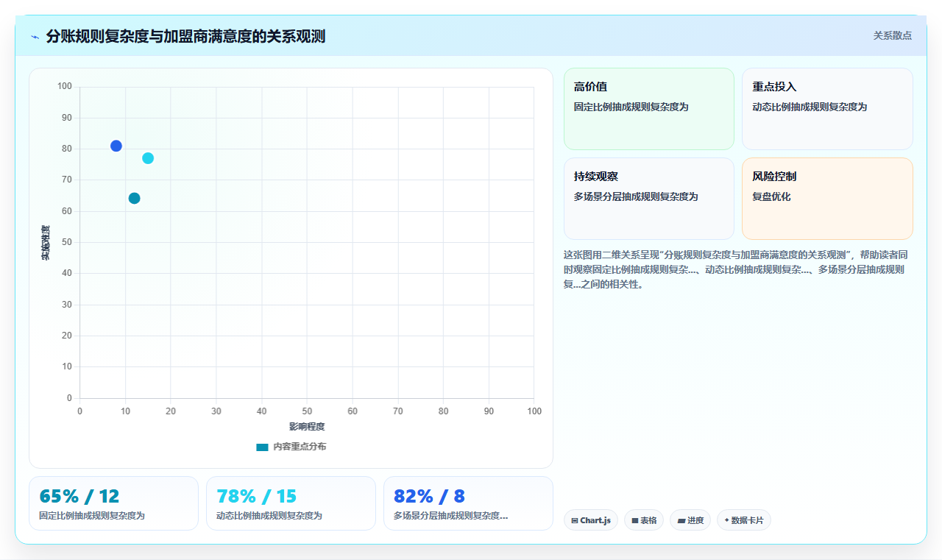Toggle the 内容重点分布 legend item
This screenshot has height=560, width=942.
[291, 447]
